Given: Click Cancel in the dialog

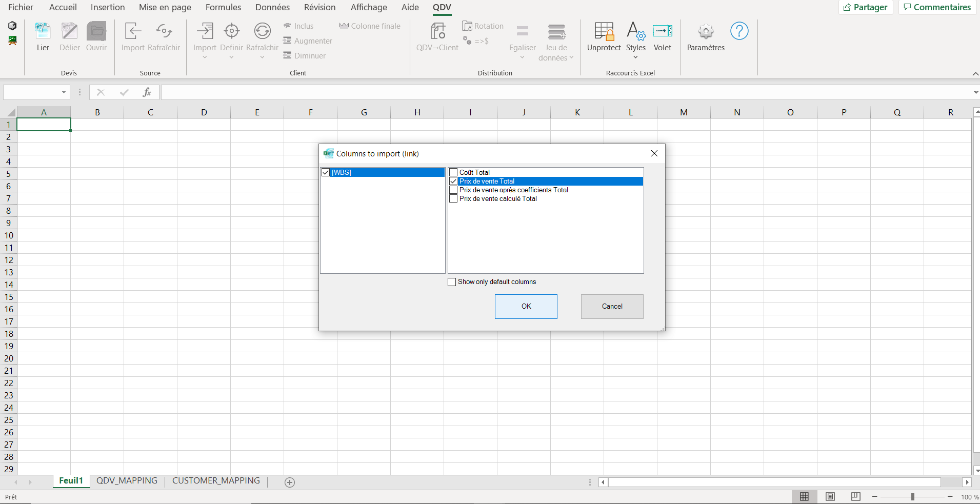Looking at the screenshot, I should (x=612, y=307).
